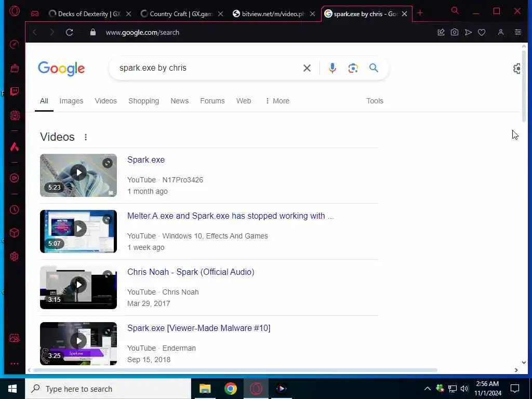Open History clock icon in sidebar
This screenshot has width=532, height=399.
(x=14, y=210)
